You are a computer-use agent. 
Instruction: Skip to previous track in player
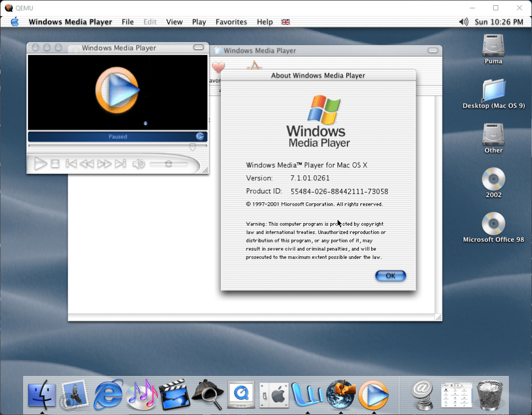pos(71,164)
